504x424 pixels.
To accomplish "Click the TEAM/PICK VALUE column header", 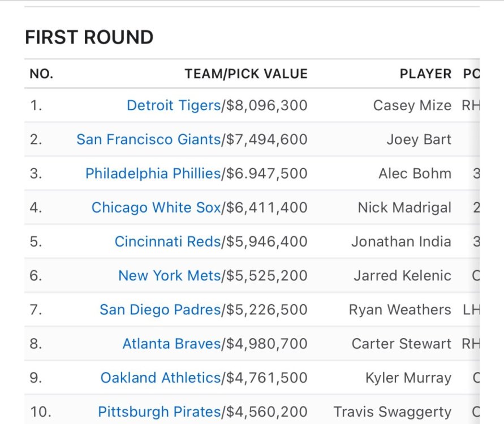I will (246, 74).
